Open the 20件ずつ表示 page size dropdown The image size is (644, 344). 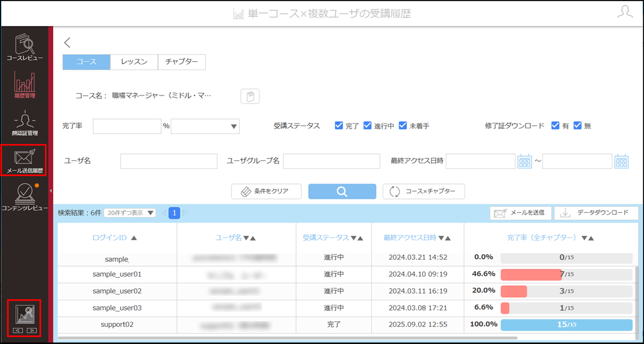pyautogui.click(x=130, y=213)
